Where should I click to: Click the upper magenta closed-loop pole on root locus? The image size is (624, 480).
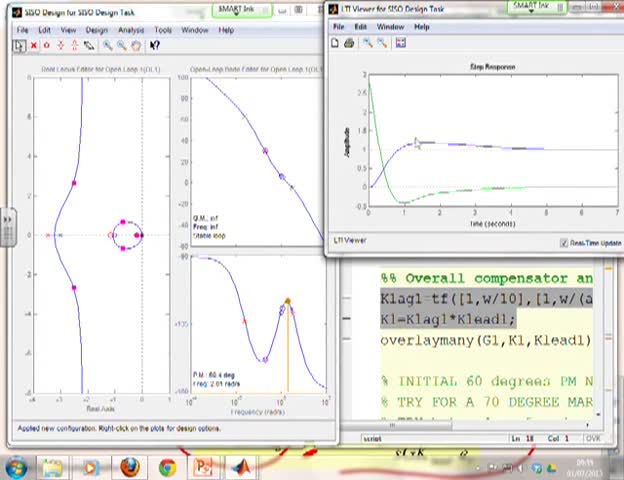pos(74,183)
